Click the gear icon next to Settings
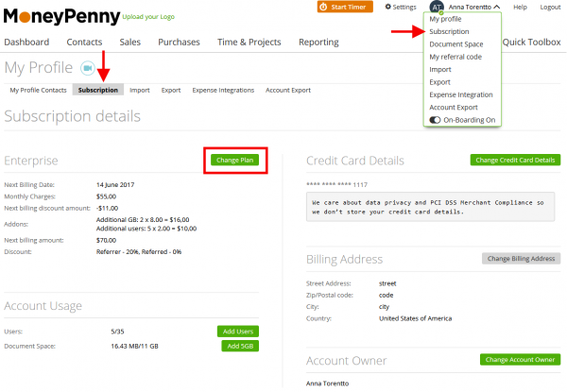The height and width of the screenshot is (392, 567). (x=388, y=7)
